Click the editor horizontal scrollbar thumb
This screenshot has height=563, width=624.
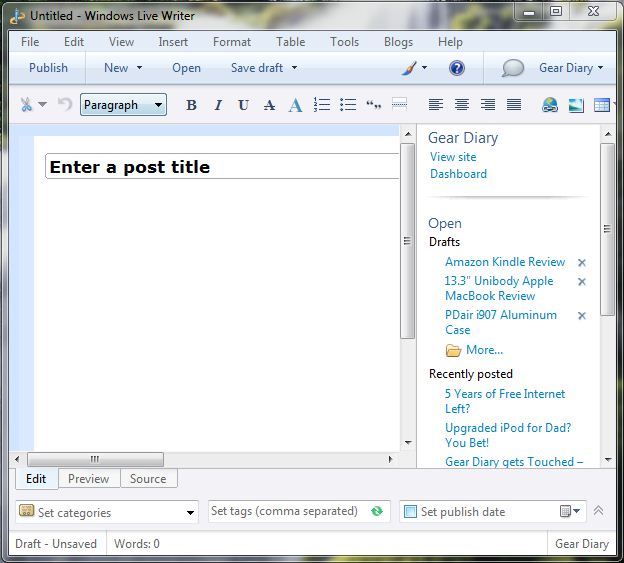click(95, 459)
